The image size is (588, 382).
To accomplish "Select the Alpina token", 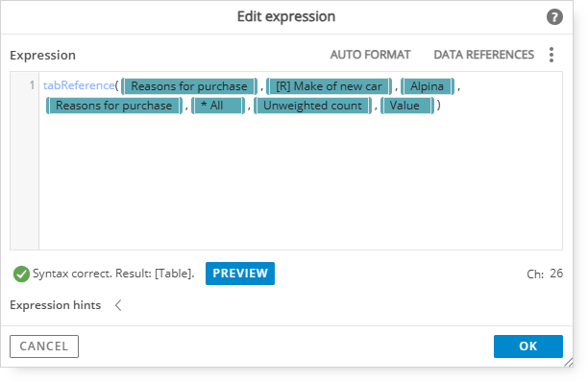I will (428, 86).
